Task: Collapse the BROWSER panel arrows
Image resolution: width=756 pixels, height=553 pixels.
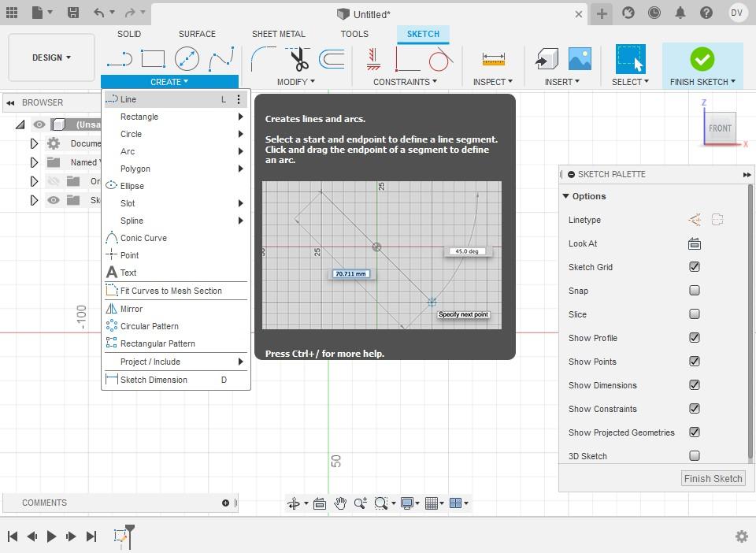Action: [x=10, y=102]
